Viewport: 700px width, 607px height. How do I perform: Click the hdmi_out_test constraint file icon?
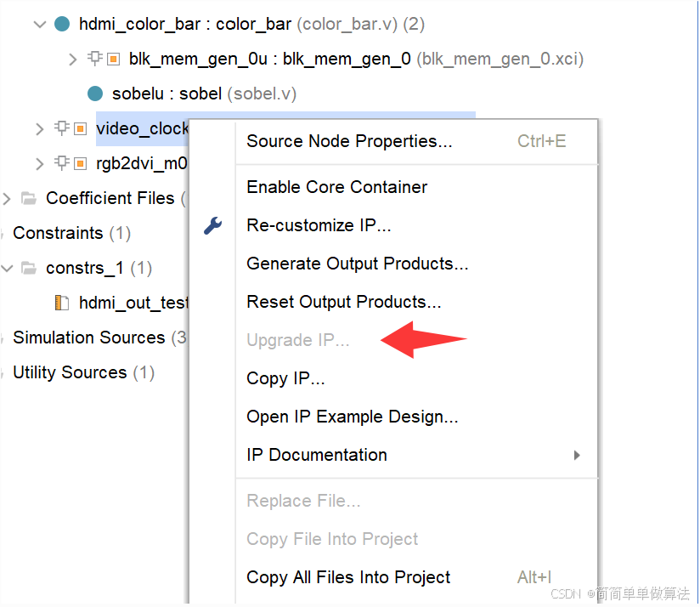coord(62,303)
